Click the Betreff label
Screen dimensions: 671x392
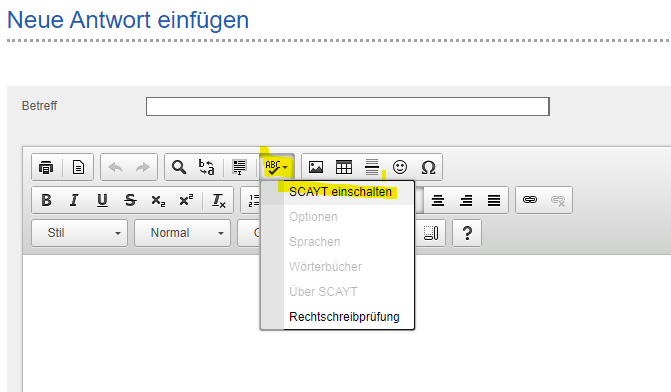[39, 106]
